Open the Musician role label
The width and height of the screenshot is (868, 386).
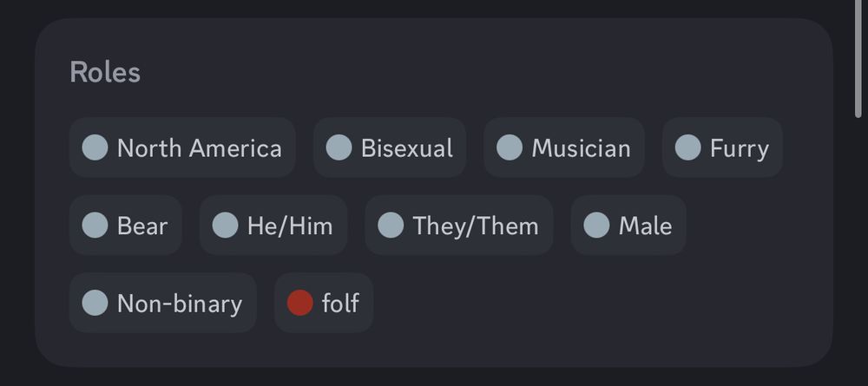(581, 148)
